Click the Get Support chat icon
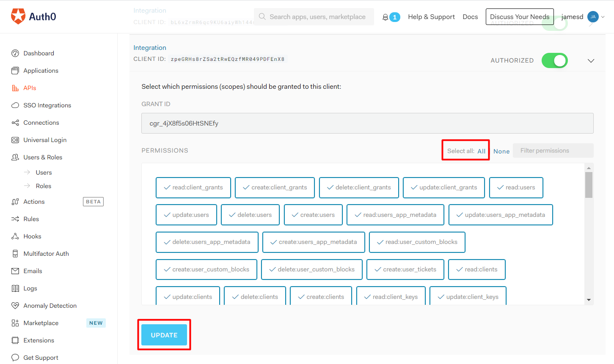 coord(15,358)
